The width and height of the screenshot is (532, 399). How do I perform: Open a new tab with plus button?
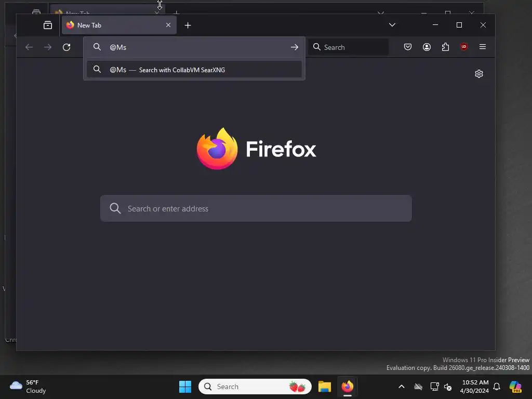pyautogui.click(x=188, y=25)
